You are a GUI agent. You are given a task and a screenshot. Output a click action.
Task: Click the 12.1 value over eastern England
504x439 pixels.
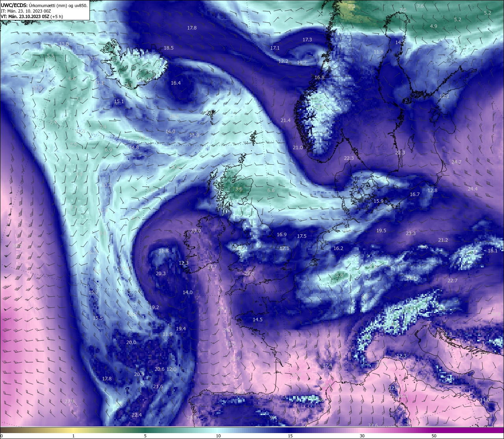(284, 248)
